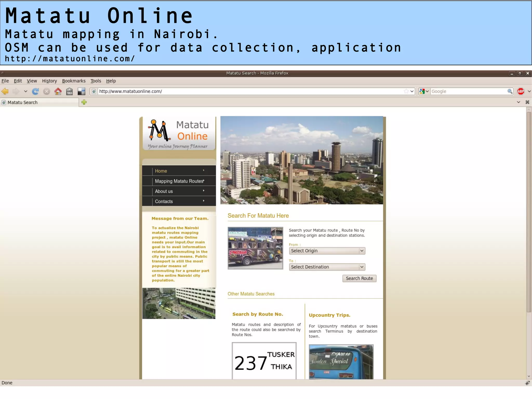Open the View menu
Screen dimensions: 532x399
(32, 81)
